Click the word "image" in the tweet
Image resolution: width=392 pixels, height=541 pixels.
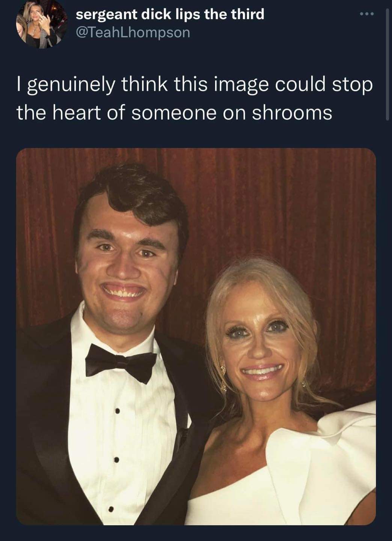[242, 84]
